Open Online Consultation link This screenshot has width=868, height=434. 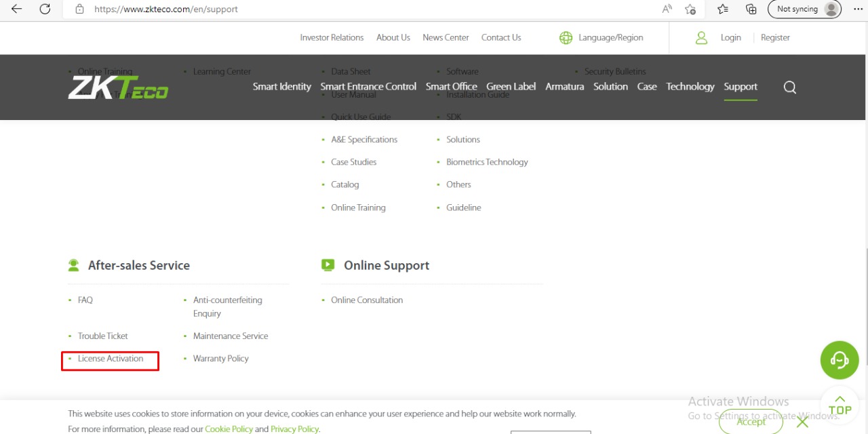pos(366,300)
